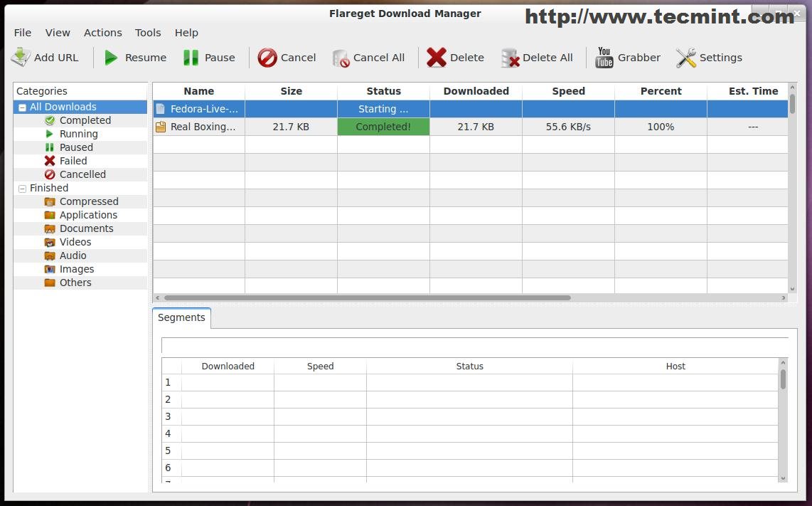This screenshot has width=812, height=506.
Task: Sort downloads by Status column header
Action: coord(384,91)
